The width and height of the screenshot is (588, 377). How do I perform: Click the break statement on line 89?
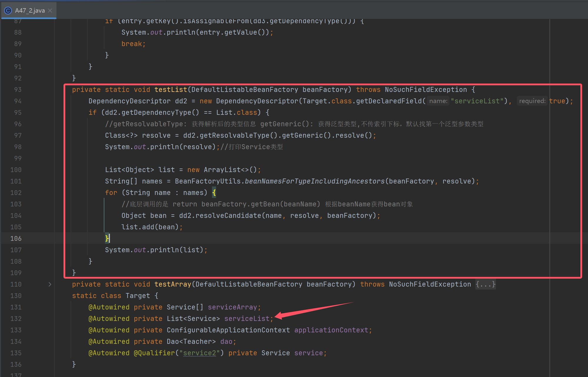click(x=133, y=44)
